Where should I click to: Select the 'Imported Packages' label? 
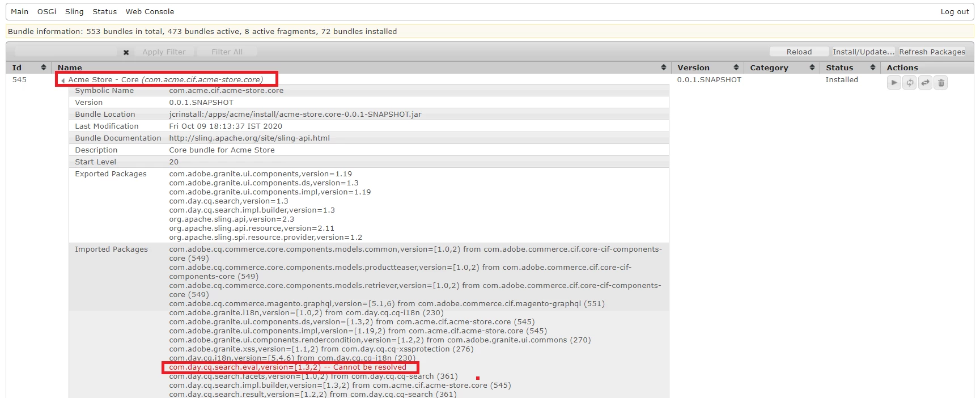[x=111, y=249]
